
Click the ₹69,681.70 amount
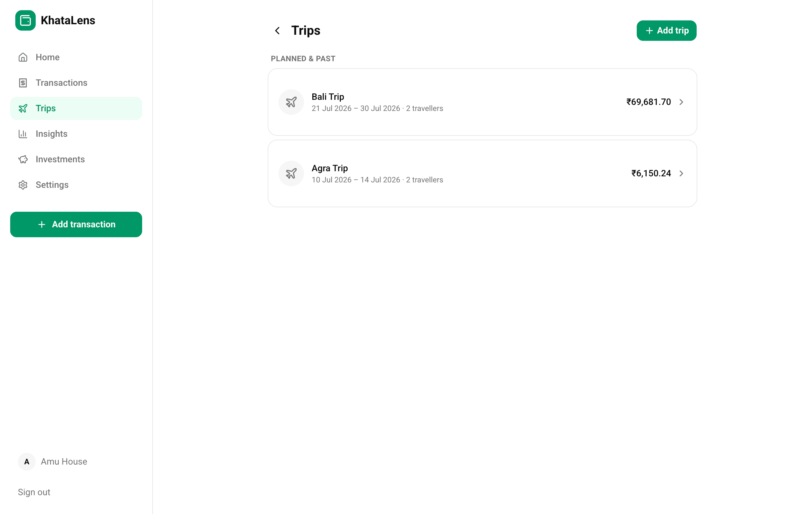(649, 102)
